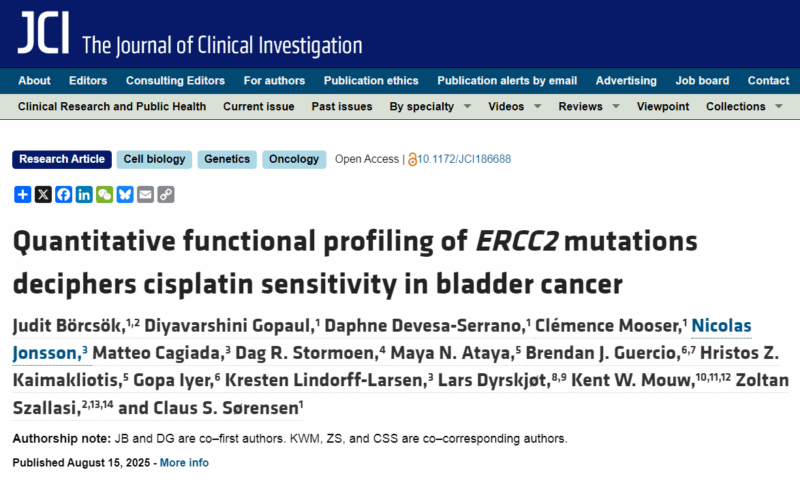This screenshot has height=489, width=800.
Task: Expand the Reviews menu arrow
Action: click(616, 107)
